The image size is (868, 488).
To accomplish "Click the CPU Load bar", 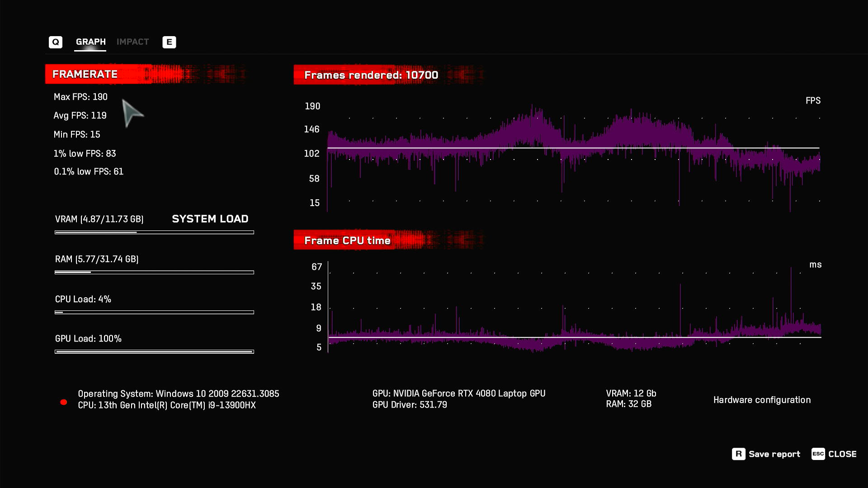I will click(x=154, y=312).
